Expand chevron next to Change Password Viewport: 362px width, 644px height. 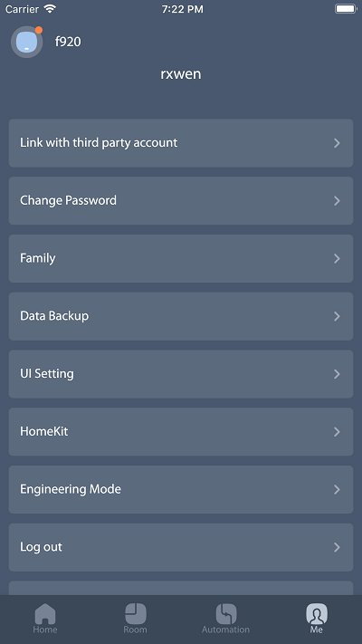pos(337,201)
